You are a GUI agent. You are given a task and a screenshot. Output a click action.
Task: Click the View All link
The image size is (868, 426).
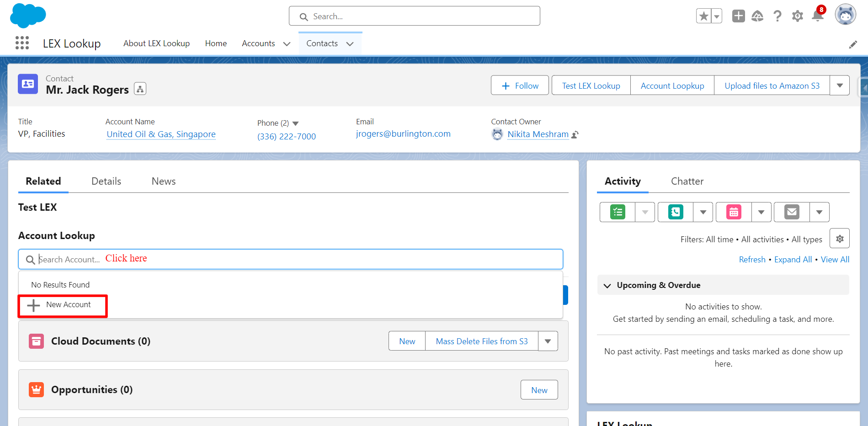[x=835, y=259]
